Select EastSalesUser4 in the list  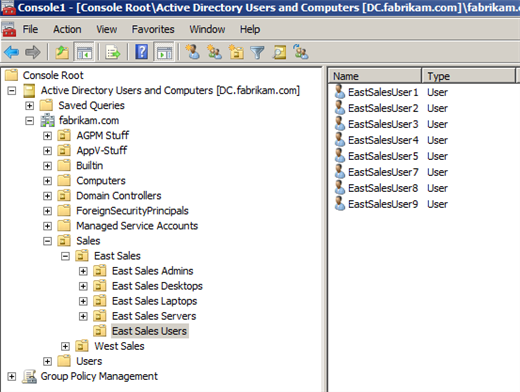(x=383, y=140)
